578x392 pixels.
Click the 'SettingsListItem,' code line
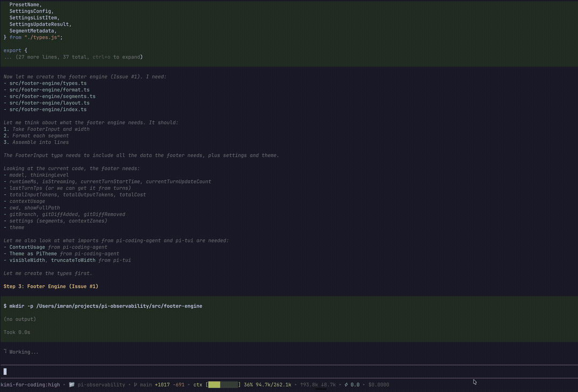[35, 18]
